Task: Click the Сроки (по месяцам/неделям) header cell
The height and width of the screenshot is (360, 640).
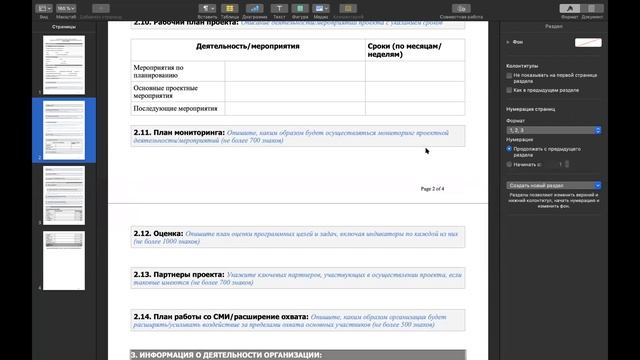Action: pyautogui.click(x=415, y=50)
